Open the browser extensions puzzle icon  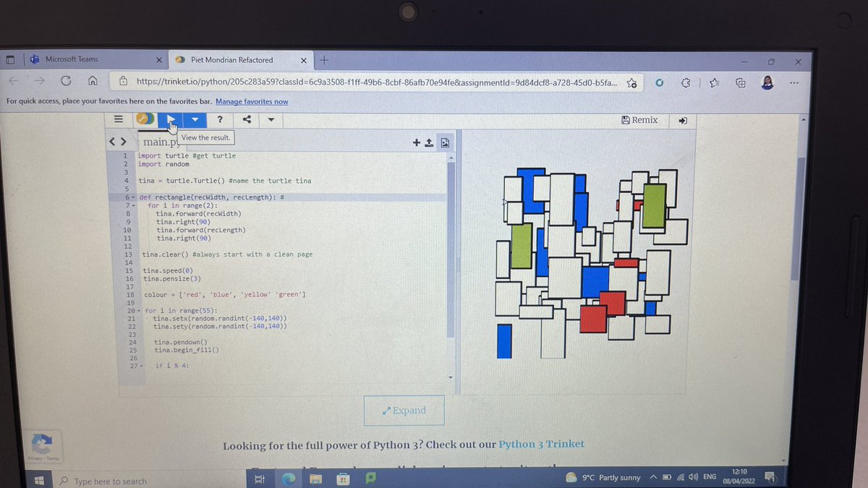[686, 84]
